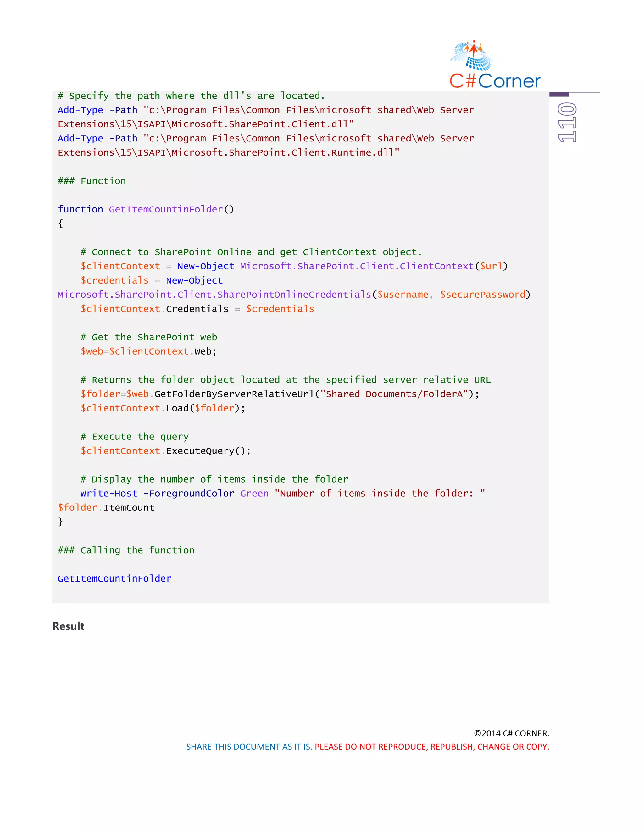
Task: Click 'SHARE THIS DOCUMENT AS IT IS.' footer text
Action: coord(249,747)
